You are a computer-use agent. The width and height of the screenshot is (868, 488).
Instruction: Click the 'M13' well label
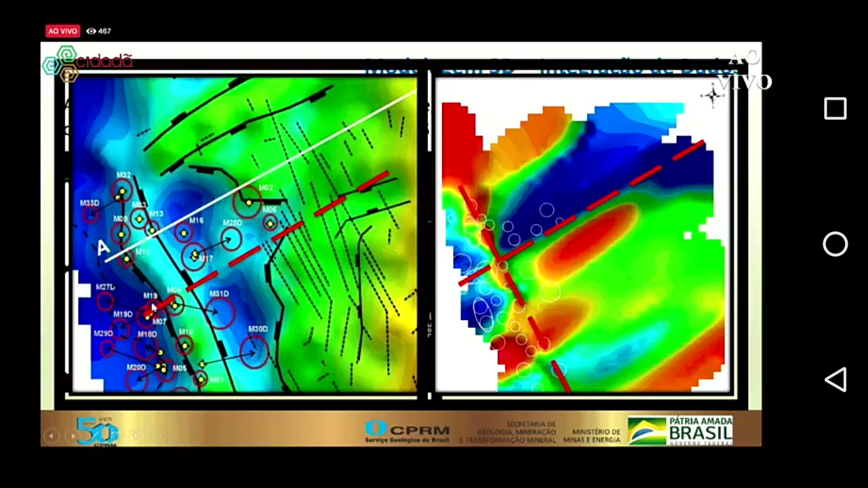156,214
